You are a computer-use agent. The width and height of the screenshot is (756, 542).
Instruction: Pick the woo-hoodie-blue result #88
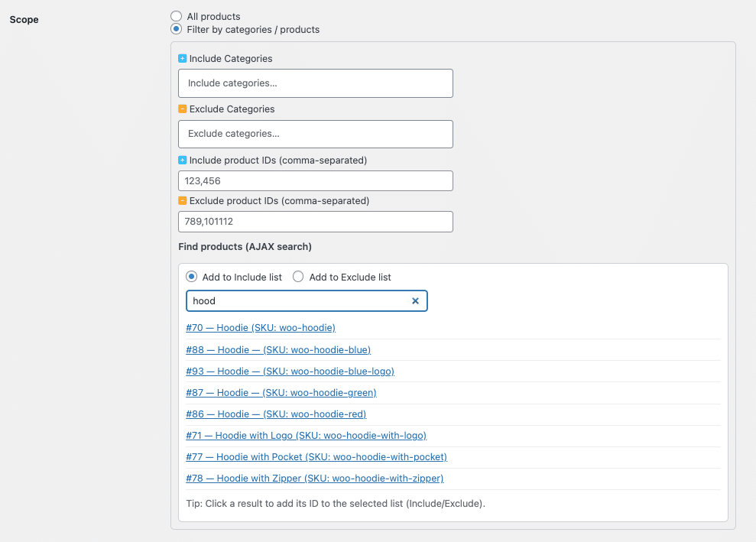278,349
